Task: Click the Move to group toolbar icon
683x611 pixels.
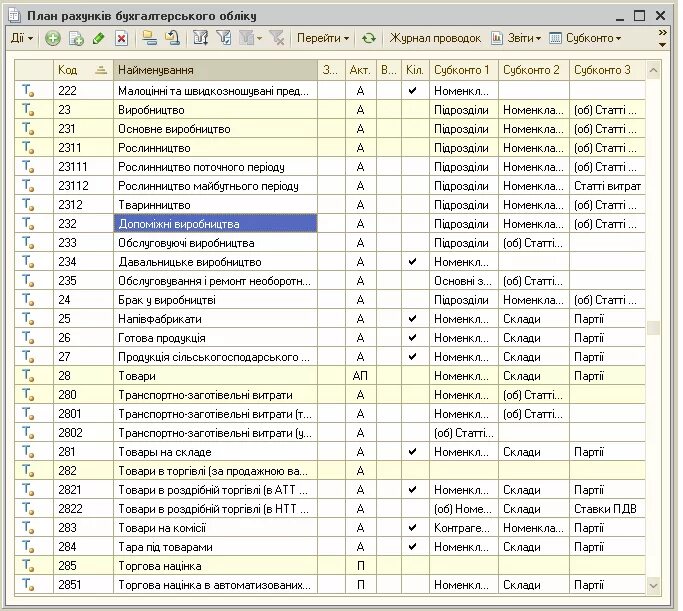Action: click(173, 38)
